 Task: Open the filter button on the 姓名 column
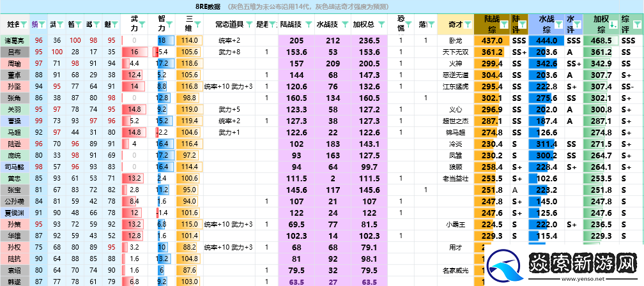pyautogui.click(x=24, y=25)
